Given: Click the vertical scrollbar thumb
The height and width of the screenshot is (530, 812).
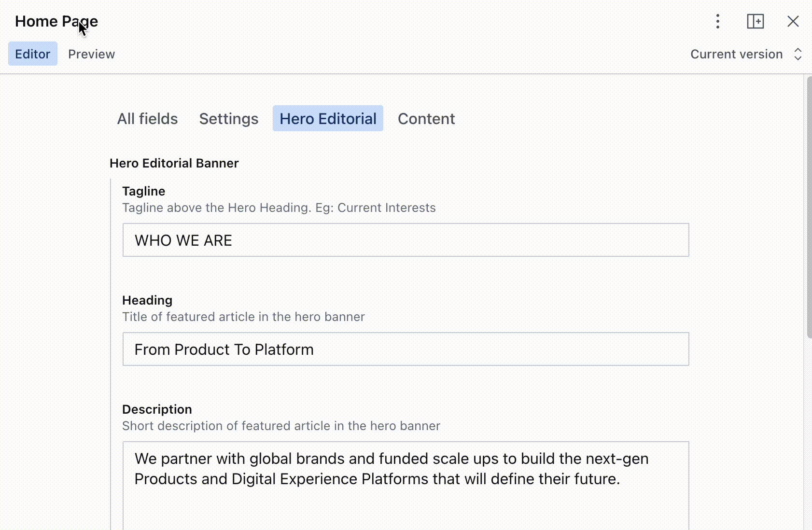Looking at the screenshot, I should (809, 208).
